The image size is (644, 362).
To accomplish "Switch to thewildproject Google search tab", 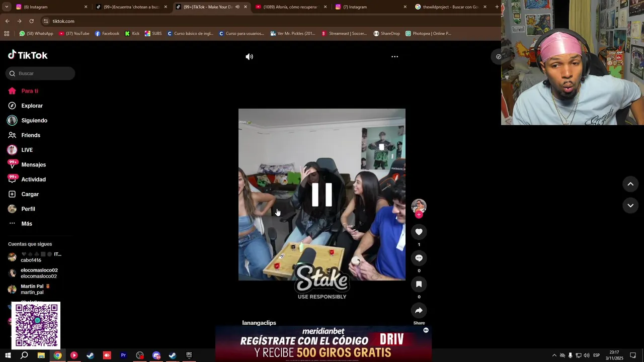I will click(x=449, y=7).
